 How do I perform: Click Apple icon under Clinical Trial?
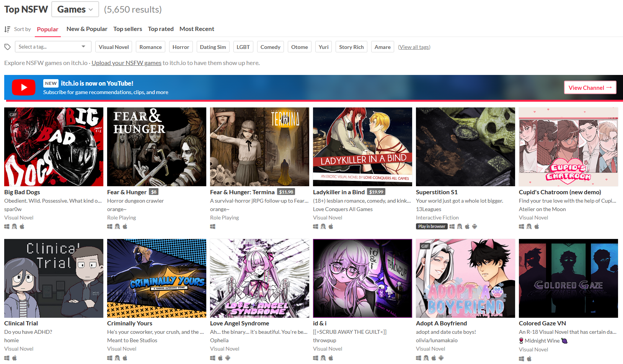coord(15,358)
